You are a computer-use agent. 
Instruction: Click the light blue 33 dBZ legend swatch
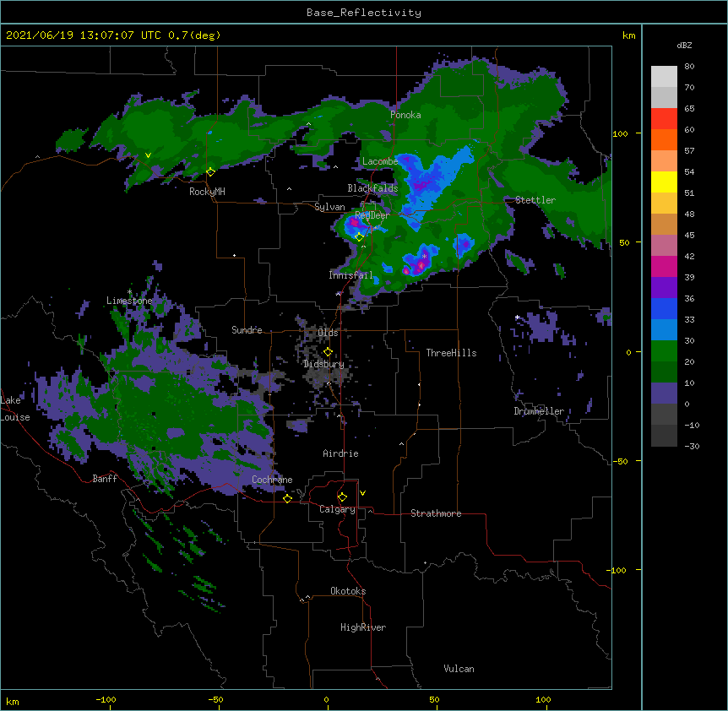point(664,329)
